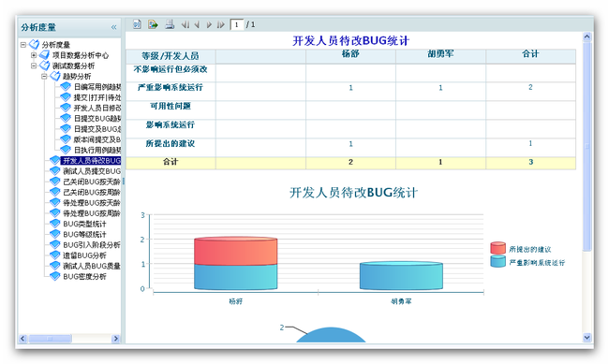The height and width of the screenshot is (364, 609).
Task: Open the 开发人员日修改 report
Action: (x=97, y=108)
